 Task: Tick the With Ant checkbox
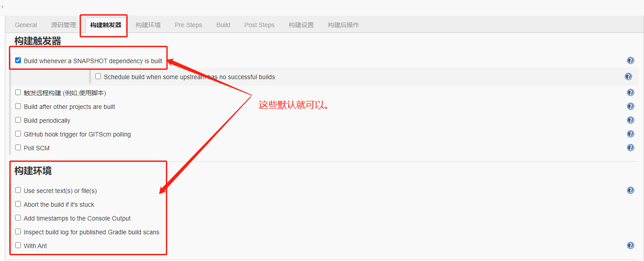[x=18, y=245]
